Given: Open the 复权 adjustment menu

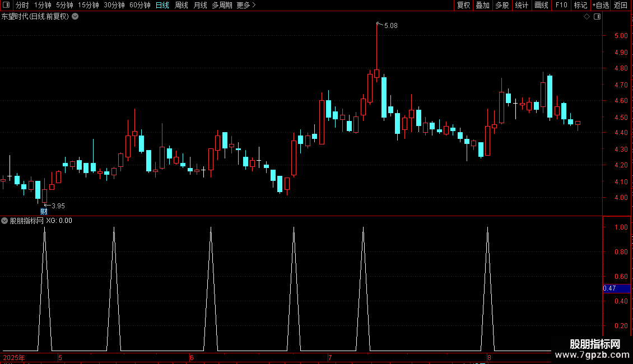Looking at the screenshot, I should pyautogui.click(x=463, y=5).
